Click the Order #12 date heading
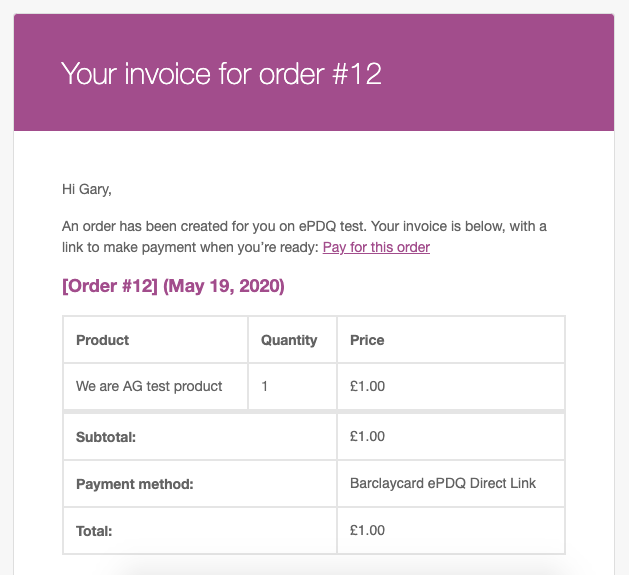The image size is (629, 575). point(173,286)
